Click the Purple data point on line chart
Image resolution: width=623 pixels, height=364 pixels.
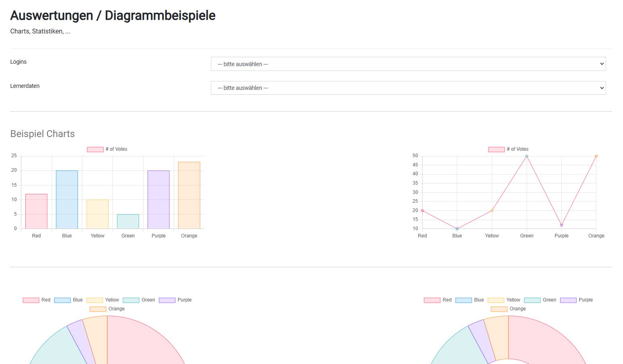(561, 225)
